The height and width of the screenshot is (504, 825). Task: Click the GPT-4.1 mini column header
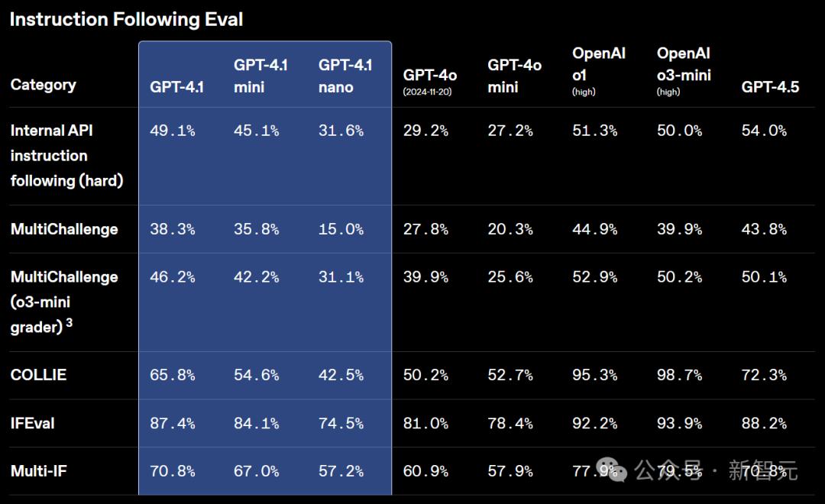pos(260,76)
